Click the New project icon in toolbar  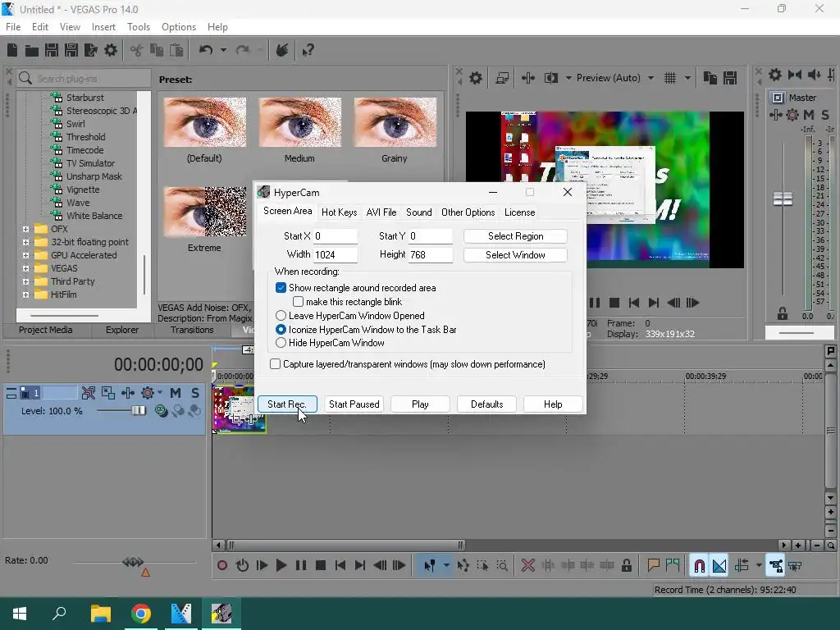pyautogui.click(x=12, y=50)
